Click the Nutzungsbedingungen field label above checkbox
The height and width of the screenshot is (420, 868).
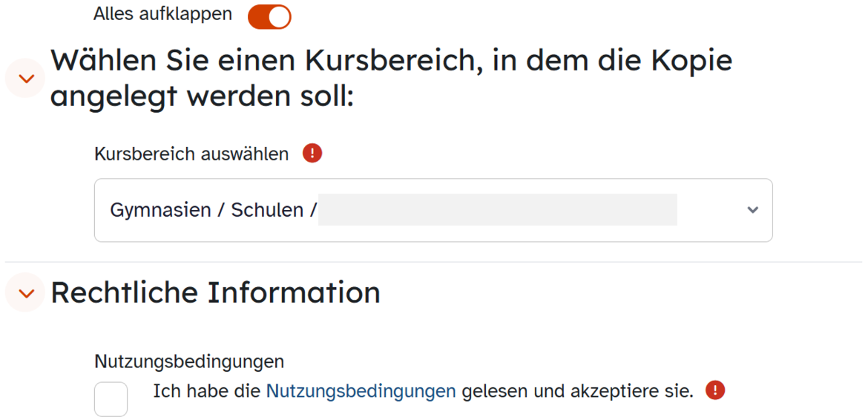(x=189, y=361)
